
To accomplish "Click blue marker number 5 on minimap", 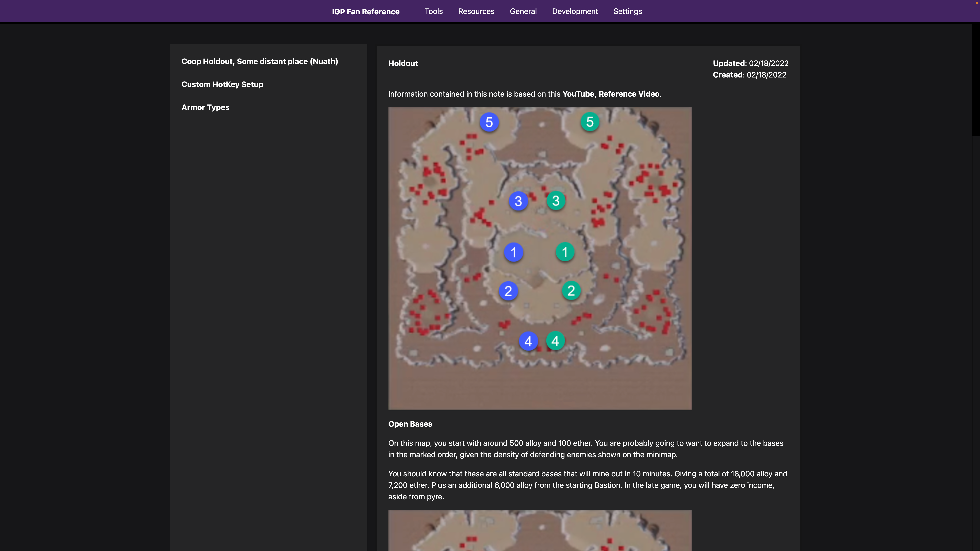I will coord(489,122).
